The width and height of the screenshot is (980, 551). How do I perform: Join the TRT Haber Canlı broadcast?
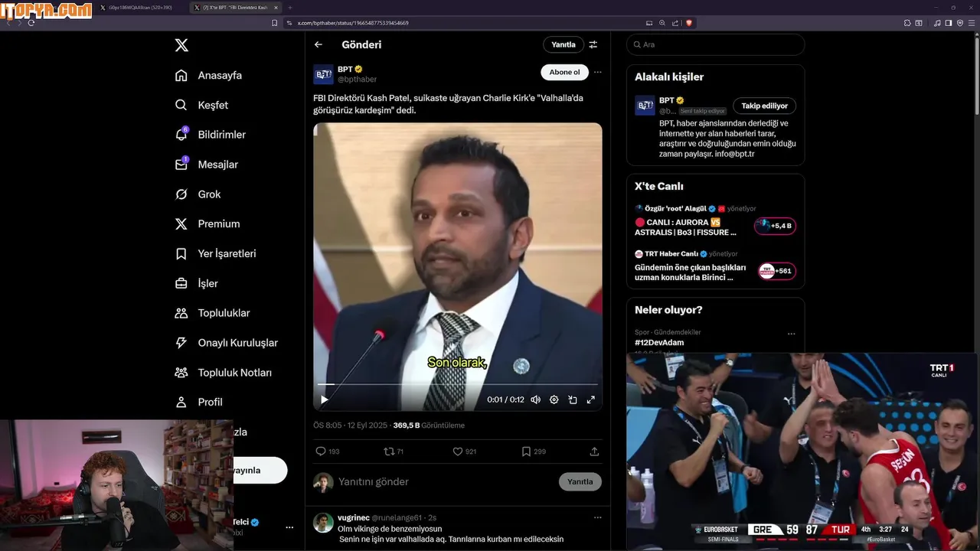777,271
